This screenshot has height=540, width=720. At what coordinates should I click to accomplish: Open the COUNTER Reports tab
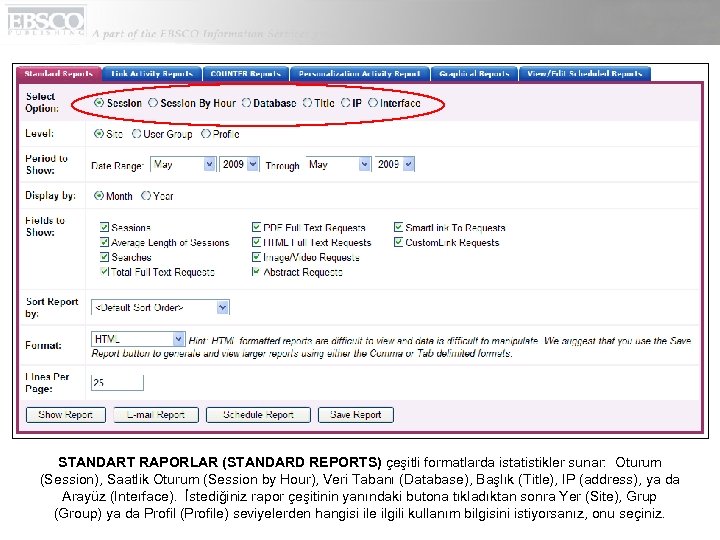(x=246, y=74)
